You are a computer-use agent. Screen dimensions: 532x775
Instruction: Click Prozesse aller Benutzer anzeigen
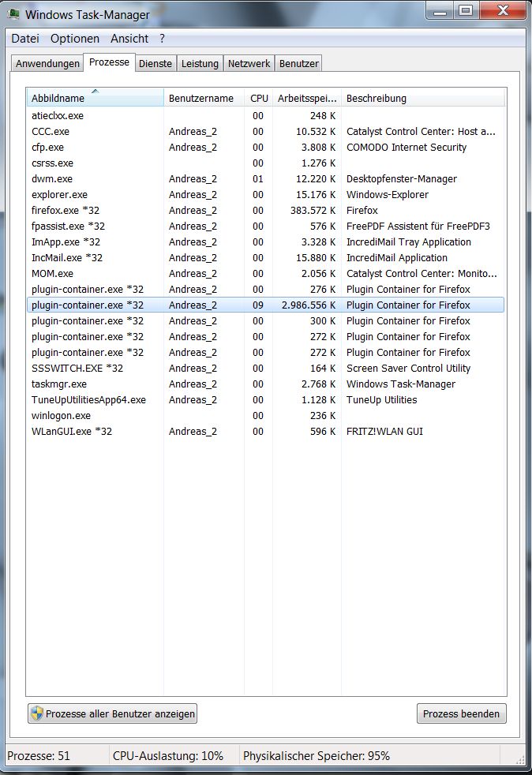[112, 713]
